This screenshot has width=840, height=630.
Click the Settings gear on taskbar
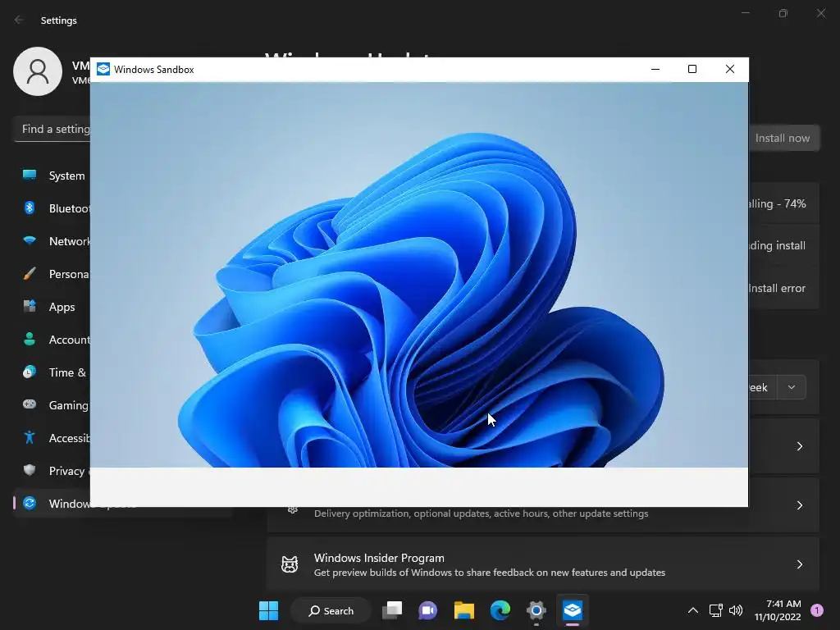pyautogui.click(x=536, y=610)
